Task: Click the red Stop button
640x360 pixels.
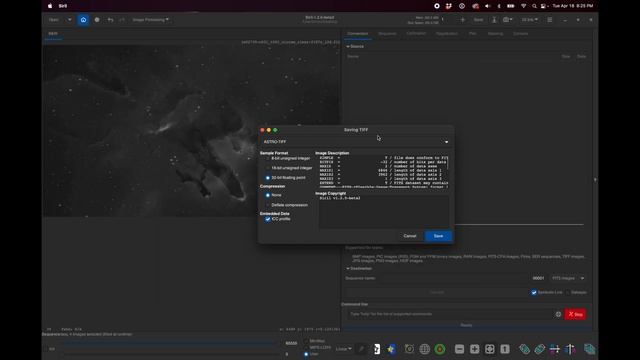Action: pyautogui.click(x=576, y=314)
